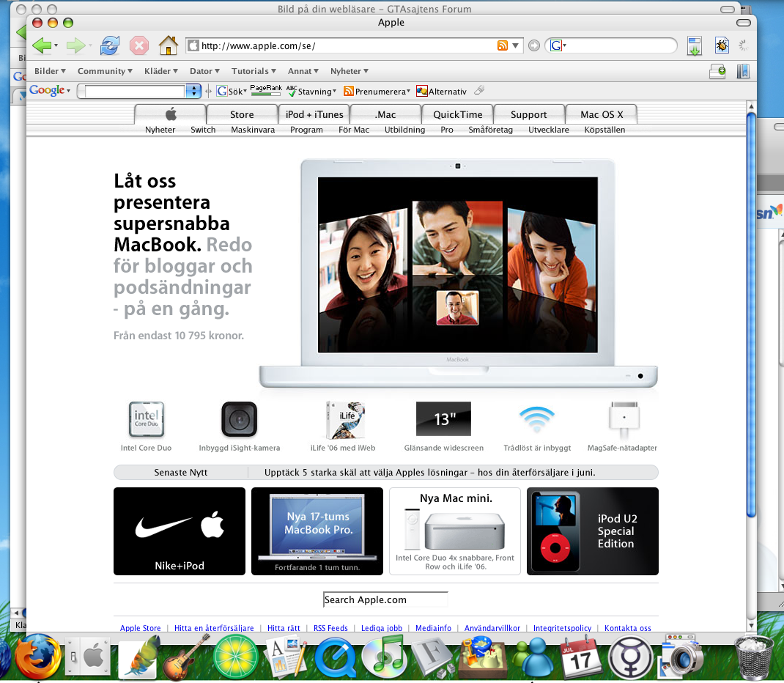Click inside the Google toolbar search box
The image size is (784, 683).
click(x=135, y=91)
